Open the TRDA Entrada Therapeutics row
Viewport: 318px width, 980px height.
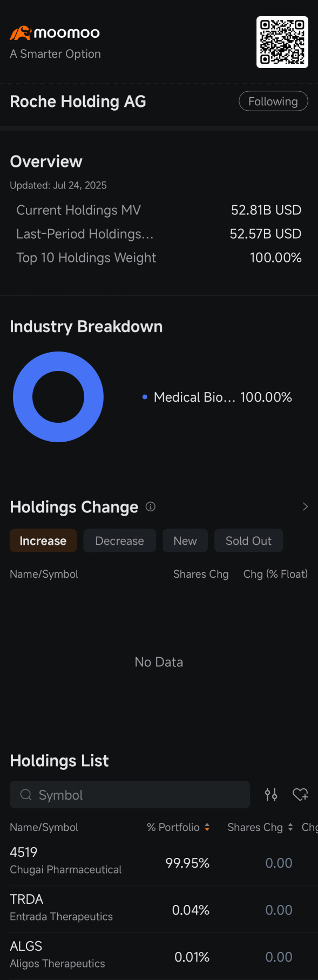coord(159,909)
